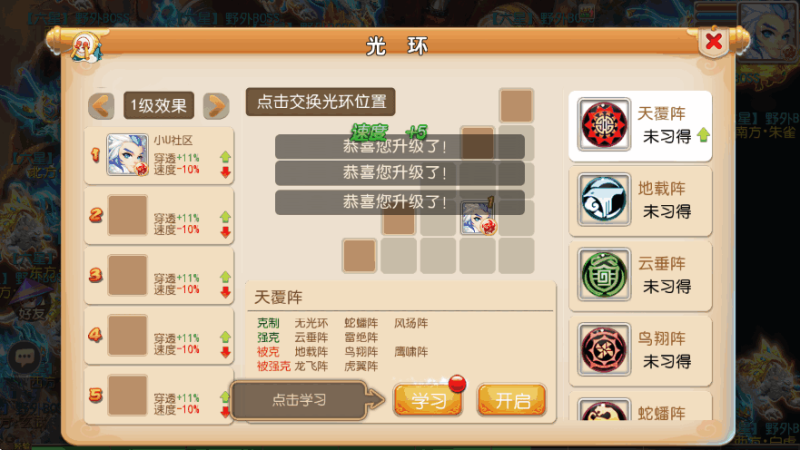800x450 pixels.
Task: Click the character portrait on the formation grid
Action: tap(478, 217)
